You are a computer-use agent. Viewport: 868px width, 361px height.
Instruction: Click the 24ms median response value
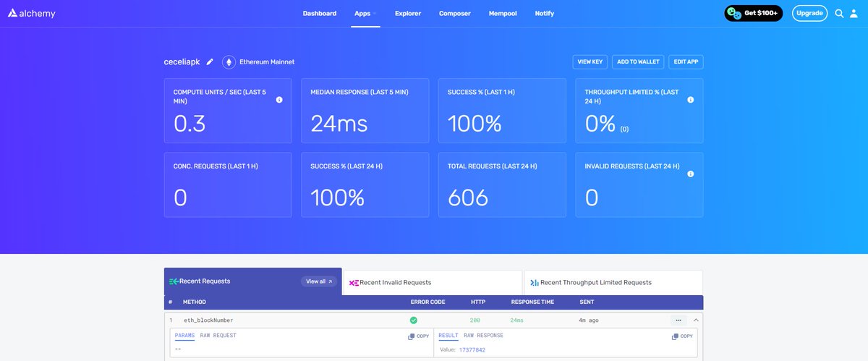(339, 124)
